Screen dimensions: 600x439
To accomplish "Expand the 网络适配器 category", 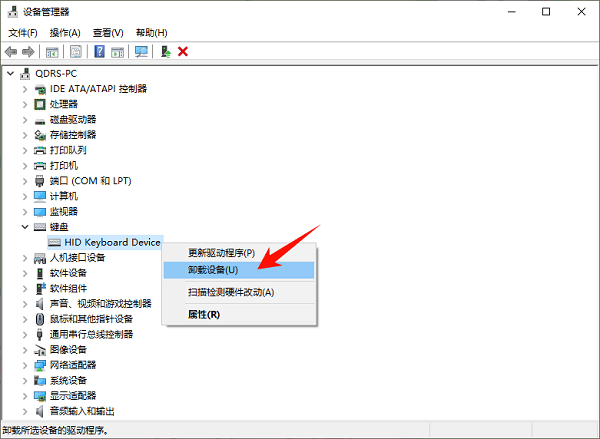I will [25, 365].
